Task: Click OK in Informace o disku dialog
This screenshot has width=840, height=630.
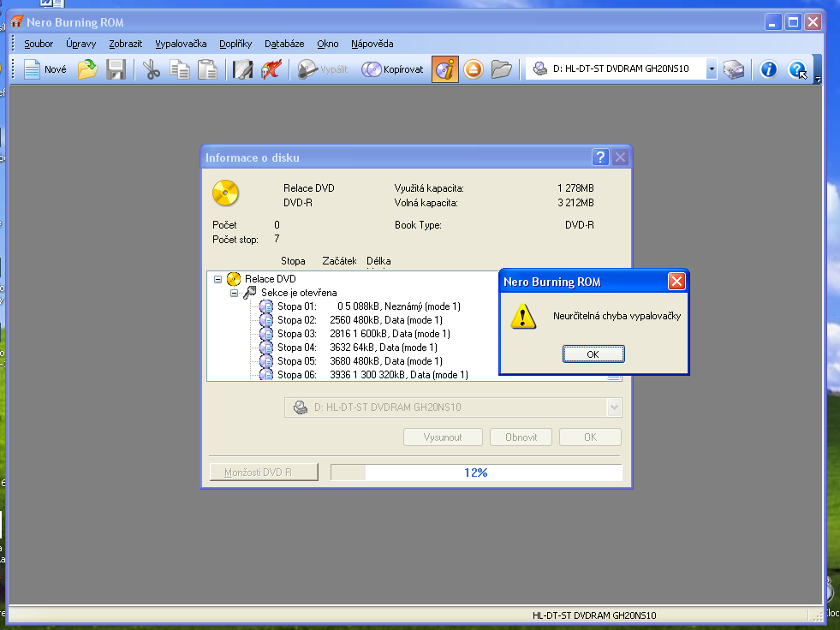Action: pyautogui.click(x=590, y=437)
